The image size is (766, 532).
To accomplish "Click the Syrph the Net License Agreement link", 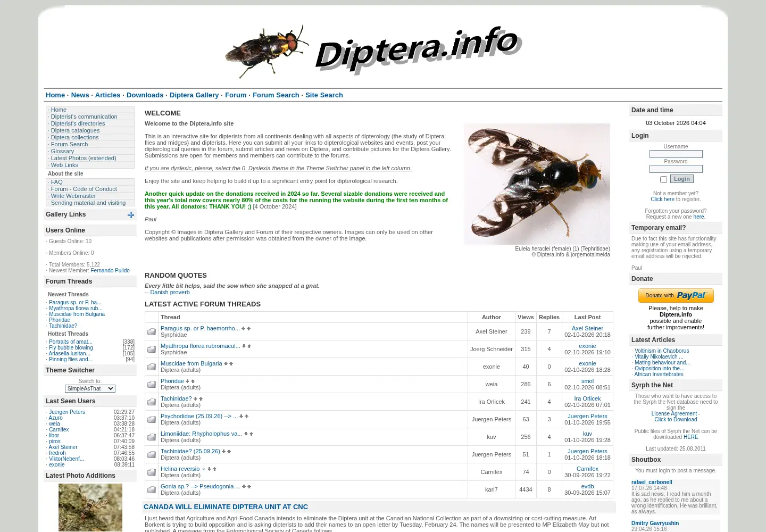I will pyautogui.click(x=675, y=414).
